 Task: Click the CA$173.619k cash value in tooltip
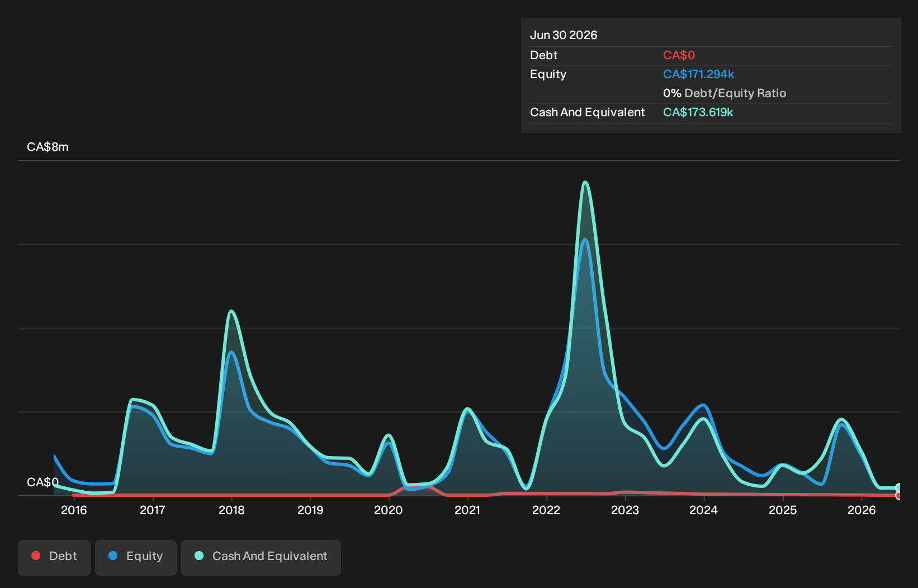[x=698, y=112]
